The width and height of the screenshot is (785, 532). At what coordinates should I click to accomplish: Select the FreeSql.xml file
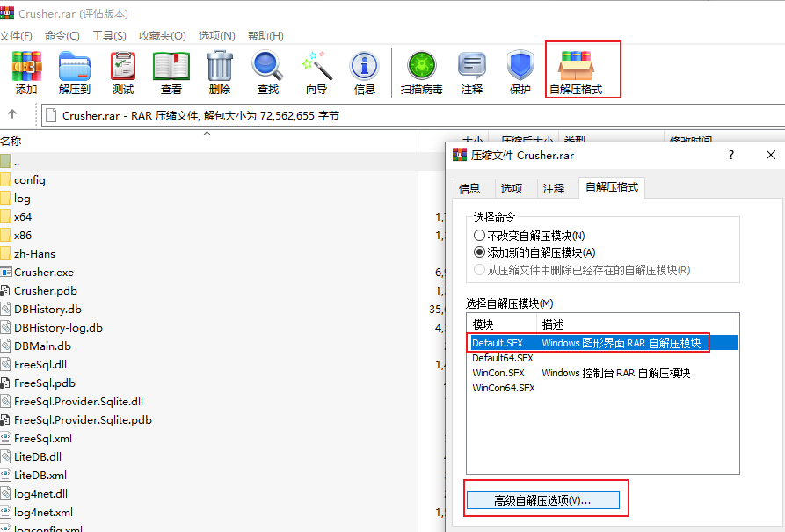click(x=42, y=439)
